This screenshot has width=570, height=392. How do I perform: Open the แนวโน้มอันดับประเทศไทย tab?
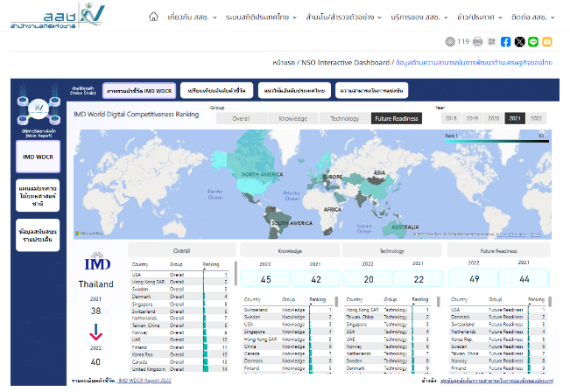[294, 90]
